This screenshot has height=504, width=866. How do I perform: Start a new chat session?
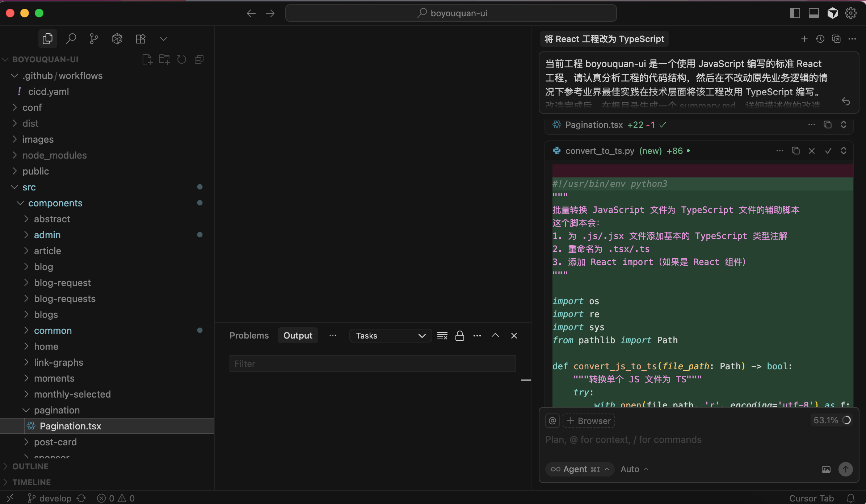point(804,39)
